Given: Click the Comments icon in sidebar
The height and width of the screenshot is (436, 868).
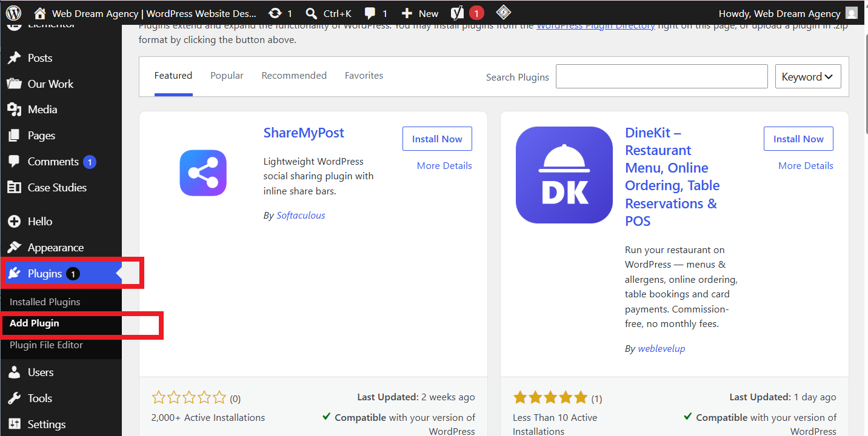Looking at the screenshot, I should [14, 162].
